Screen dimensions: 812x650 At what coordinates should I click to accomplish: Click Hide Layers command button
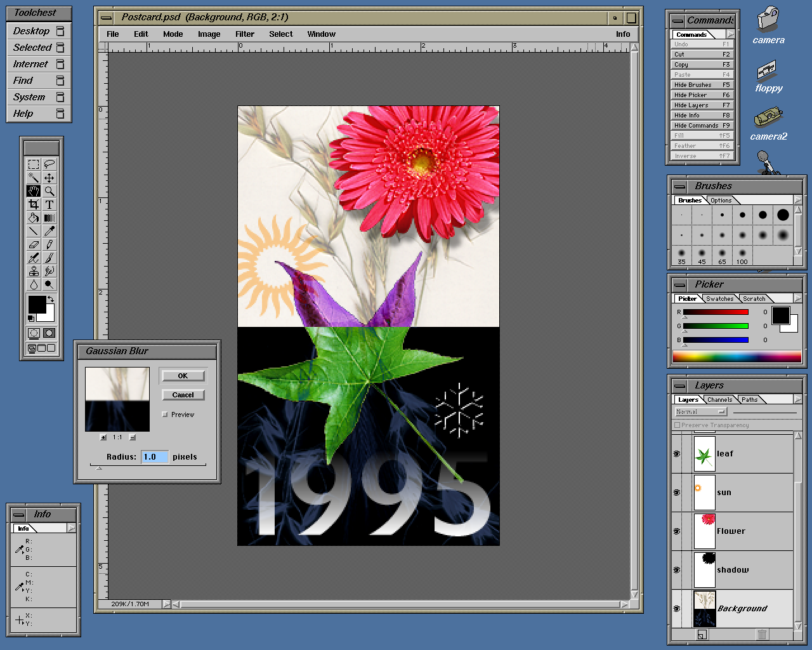pos(702,105)
